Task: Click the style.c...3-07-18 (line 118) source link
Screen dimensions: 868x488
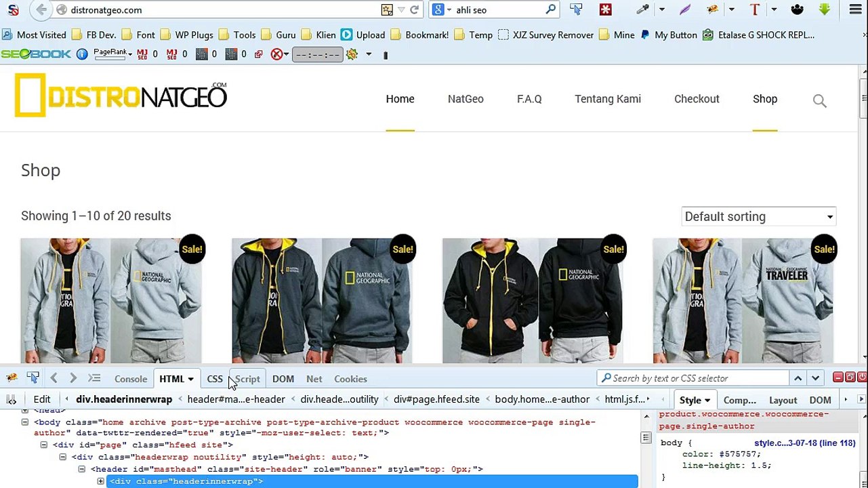Action: [805, 443]
